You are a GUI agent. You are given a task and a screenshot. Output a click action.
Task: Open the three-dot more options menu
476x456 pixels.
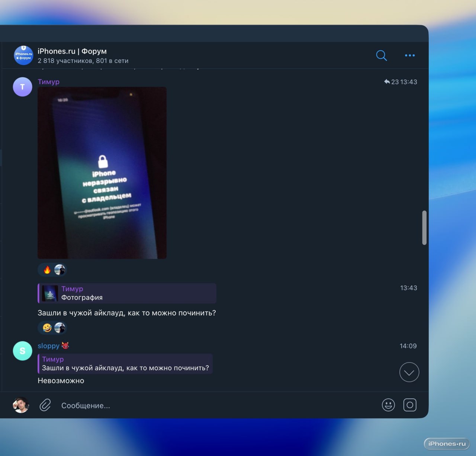click(409, 55)
